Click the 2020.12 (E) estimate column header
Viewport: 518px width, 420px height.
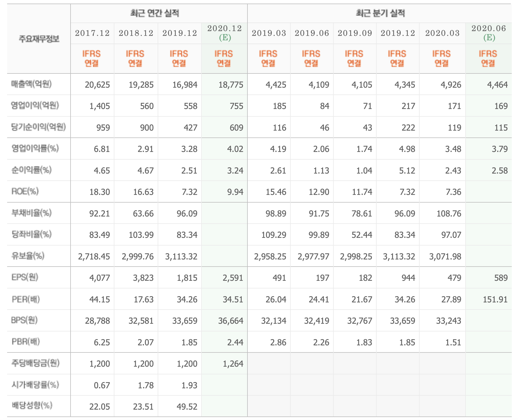click(x=225, y=33)
